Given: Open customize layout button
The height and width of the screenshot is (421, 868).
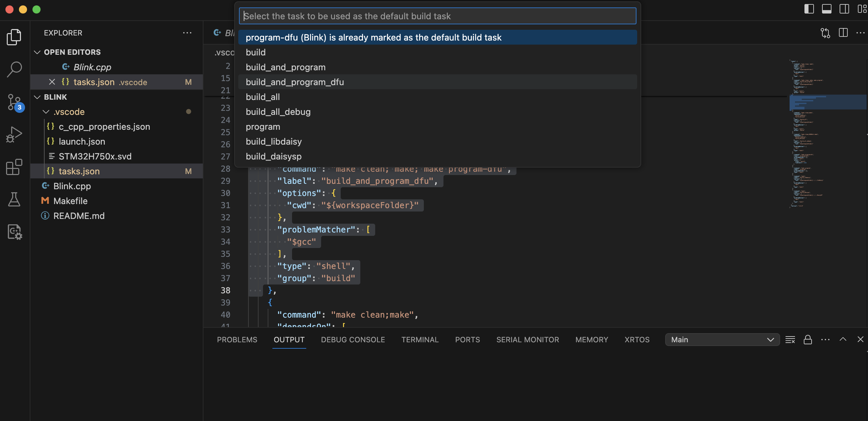Looking at the screenshot, I should coord(862,9).
